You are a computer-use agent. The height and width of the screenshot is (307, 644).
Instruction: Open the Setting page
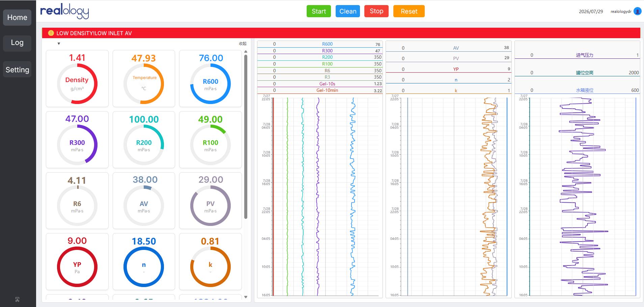click(x=17, y=70)
